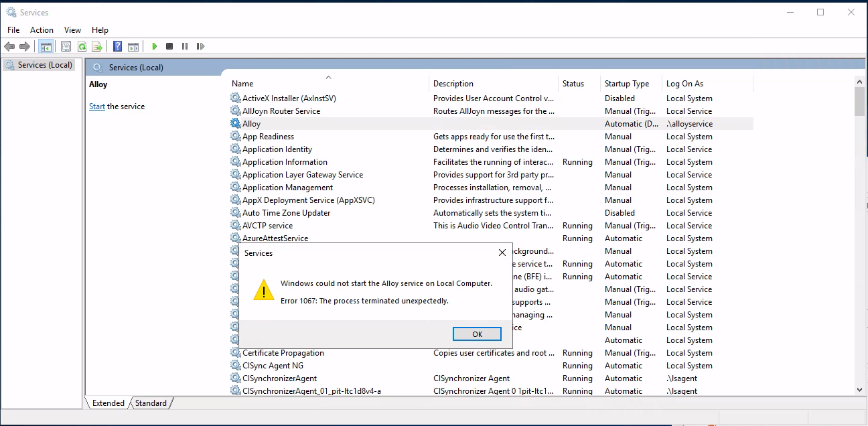The image size is (868, 426).
Task: Click the gear icon beside Certificate Propagation
Action: [235, 353]
